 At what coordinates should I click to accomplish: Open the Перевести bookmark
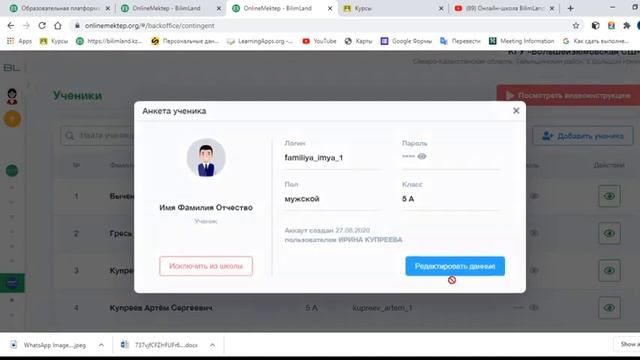[x=460, y=41]
